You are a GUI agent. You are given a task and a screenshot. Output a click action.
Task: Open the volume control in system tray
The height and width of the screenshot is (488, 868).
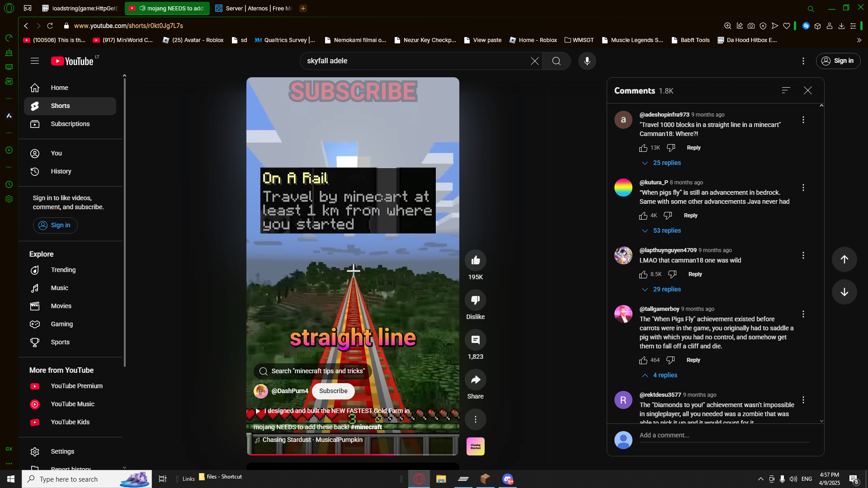[x=793, y=479]
